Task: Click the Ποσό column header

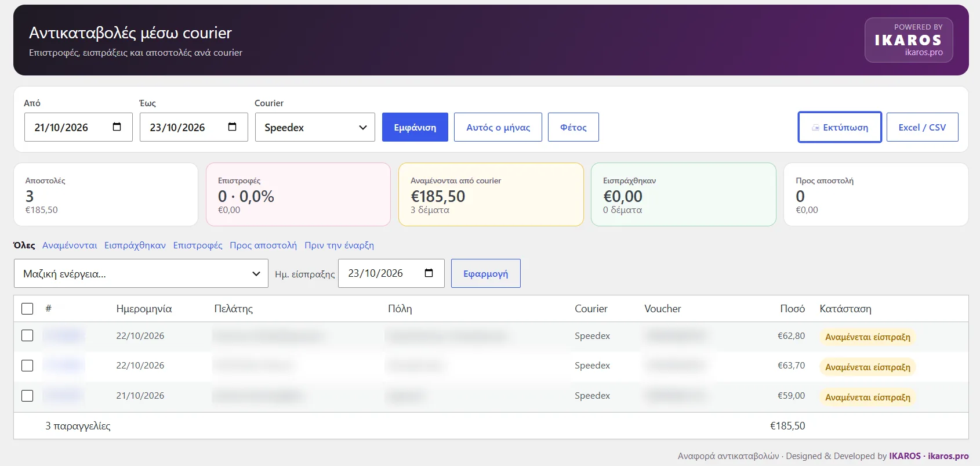Action: click(x=792, y=309)
